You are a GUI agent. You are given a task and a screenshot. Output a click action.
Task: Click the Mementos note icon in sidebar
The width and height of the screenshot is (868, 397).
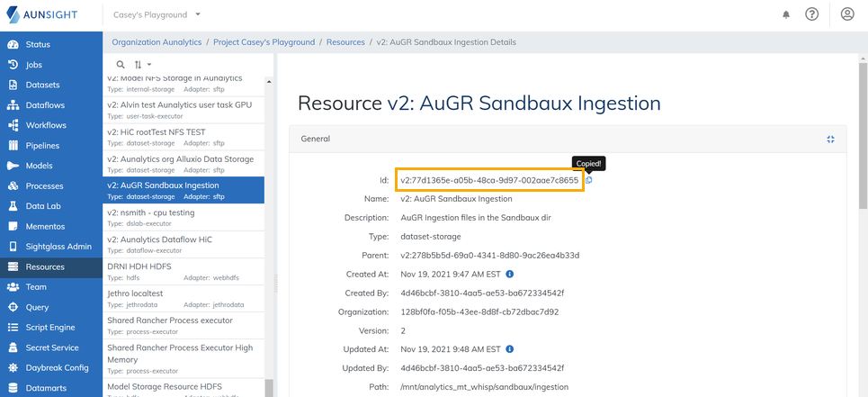(13, 227)
